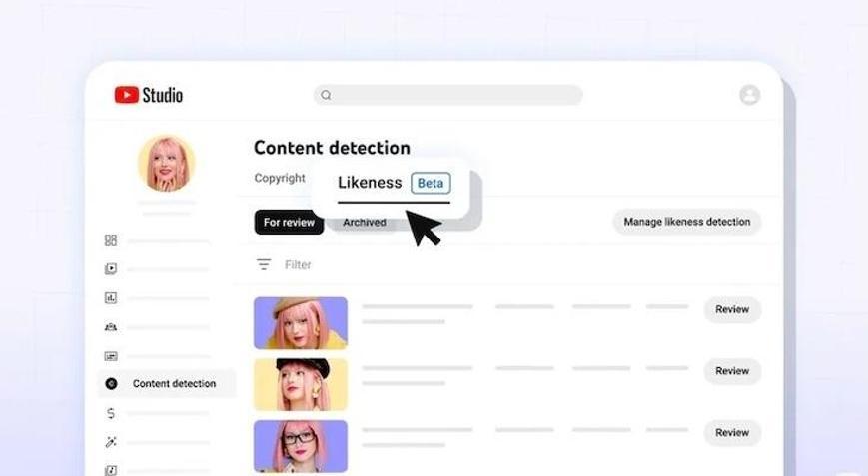Open the Dashboard sidebar icon

pos(111,240)
